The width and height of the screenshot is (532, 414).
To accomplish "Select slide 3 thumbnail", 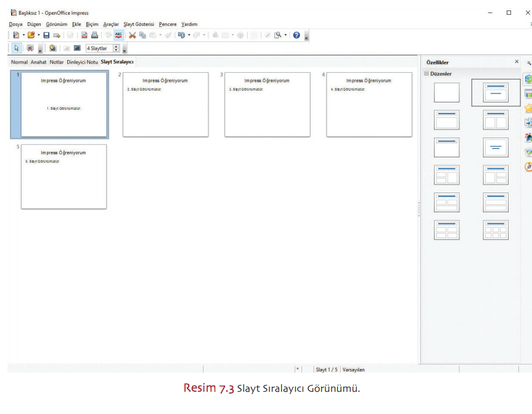I will coord(267,104).
